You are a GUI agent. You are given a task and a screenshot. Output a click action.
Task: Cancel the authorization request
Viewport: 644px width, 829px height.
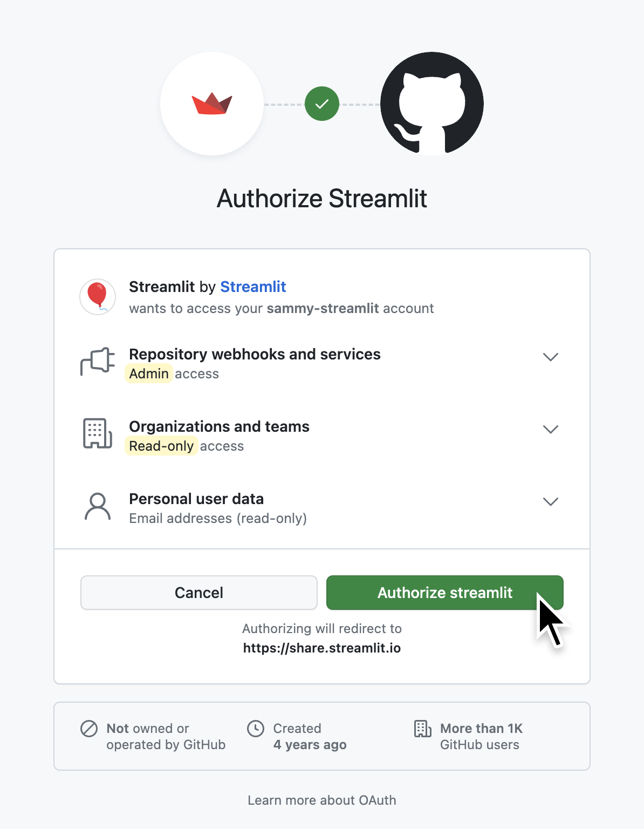pos(198,593)
